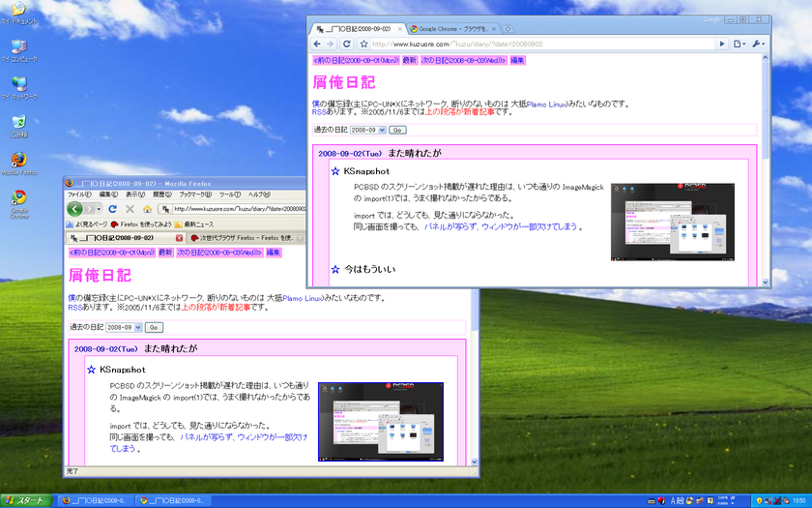Go to the Firefox home page icon
Viewport: 812px width, 508px height.
point(147,209)
